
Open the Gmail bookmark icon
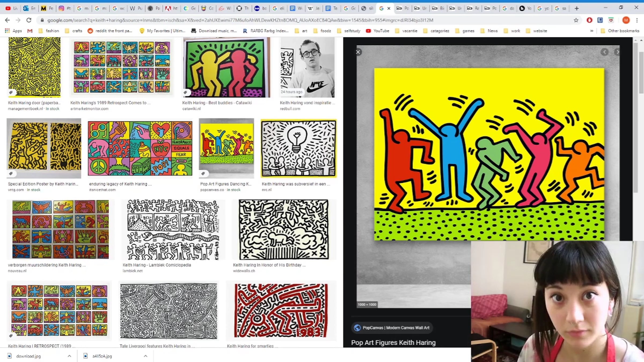click(x=30, y=31)
